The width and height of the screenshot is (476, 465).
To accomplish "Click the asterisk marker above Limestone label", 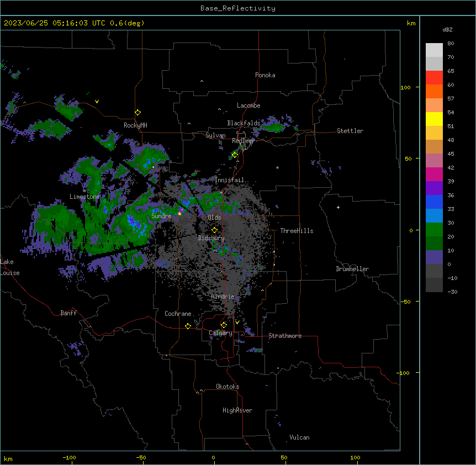I will (x=84, y=191).
